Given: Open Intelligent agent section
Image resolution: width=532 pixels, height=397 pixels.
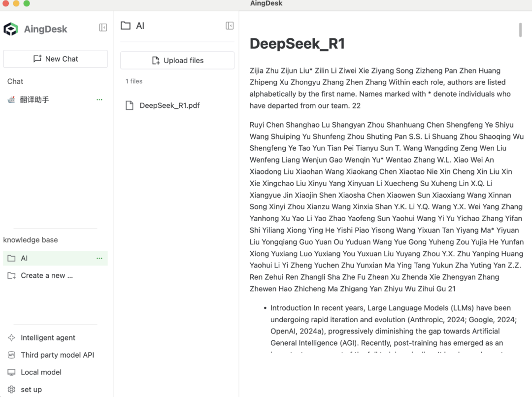Looking at the screenshot, I should 48,338.
